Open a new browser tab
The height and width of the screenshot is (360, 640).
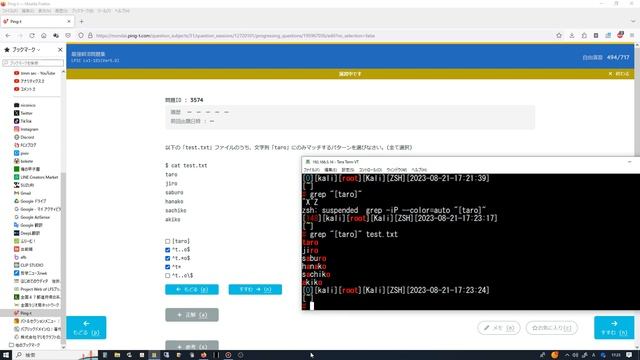click(81, 21)
